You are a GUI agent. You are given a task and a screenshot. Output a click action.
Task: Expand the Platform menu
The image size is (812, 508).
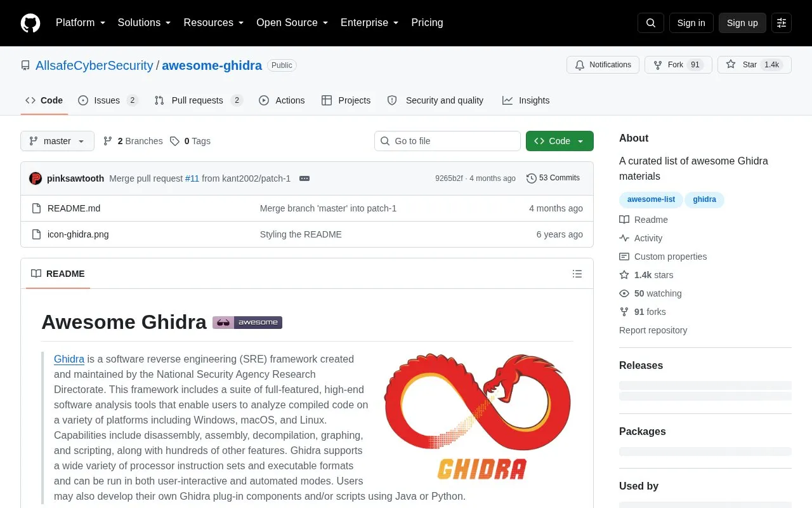[81, 23]
